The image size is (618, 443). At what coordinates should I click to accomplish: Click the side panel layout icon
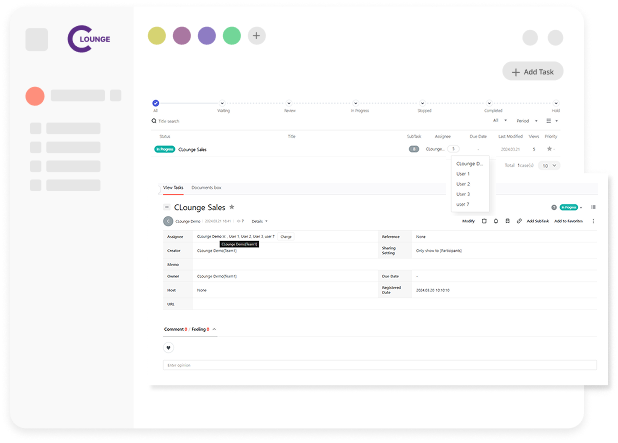click(x=593, y=207)
